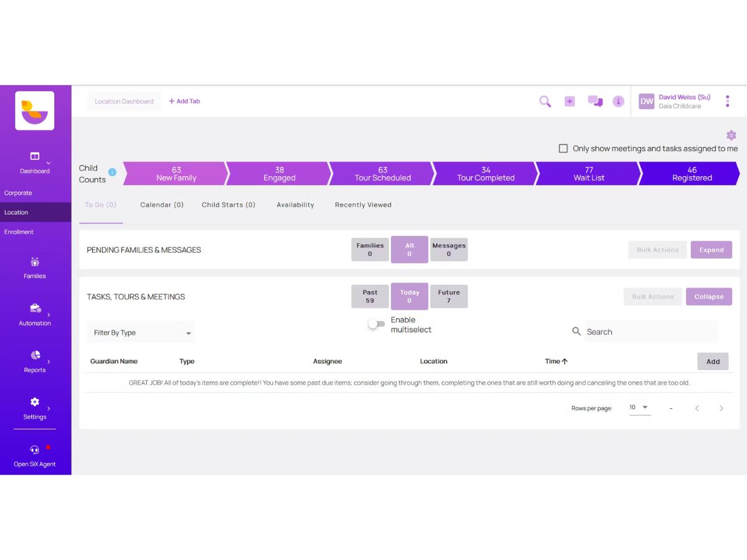Switch to the Recently Viewed tab
This screenshot has height=560, width=747.
(x=363, y=205)
